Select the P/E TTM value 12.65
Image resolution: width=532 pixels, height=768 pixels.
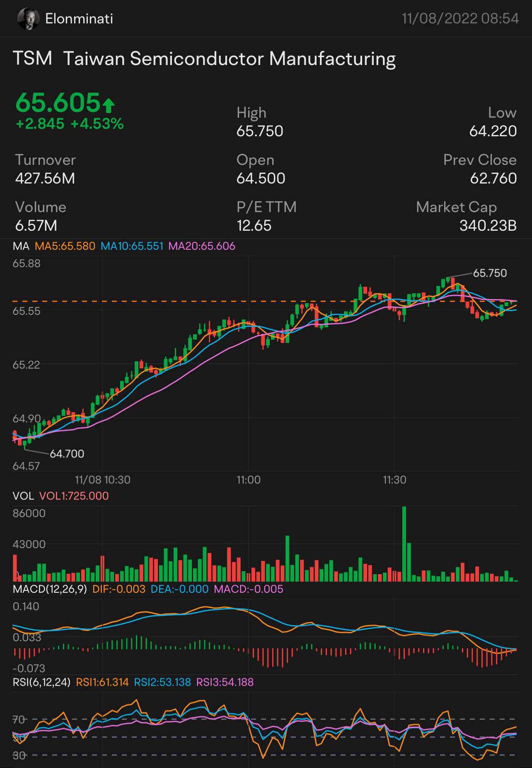coord(254,226)
